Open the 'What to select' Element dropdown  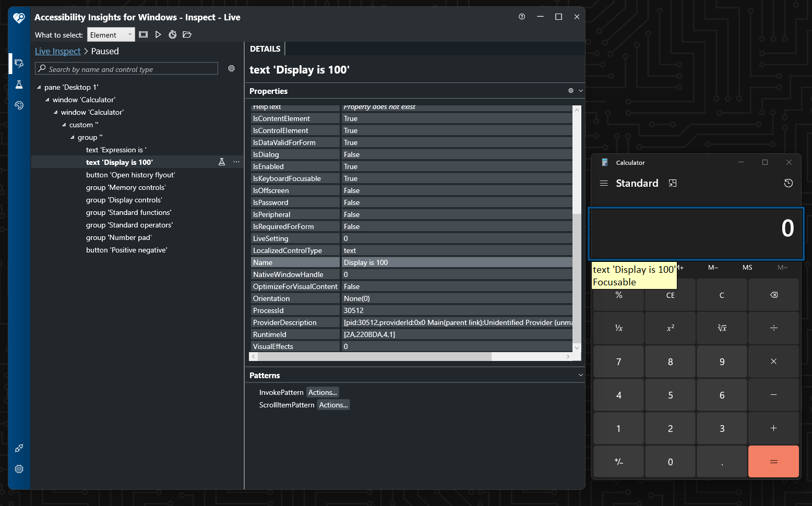pos(111,35)
